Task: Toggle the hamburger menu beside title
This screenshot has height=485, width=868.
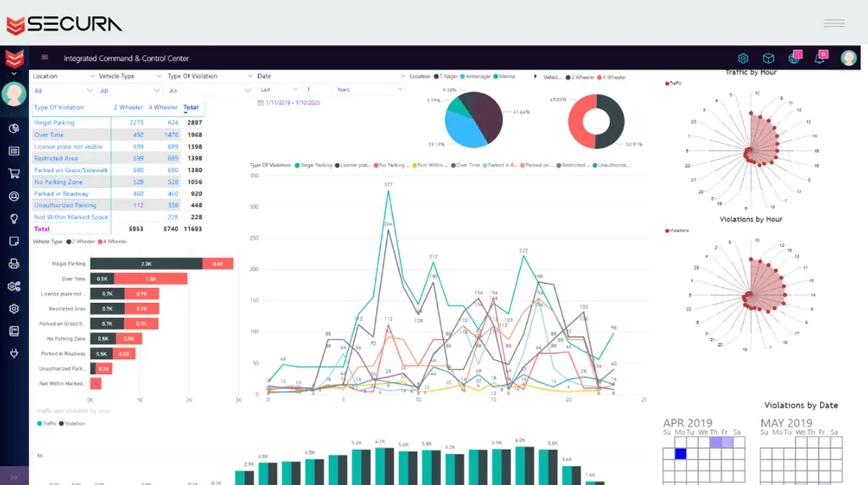Action: coord(45,58)
